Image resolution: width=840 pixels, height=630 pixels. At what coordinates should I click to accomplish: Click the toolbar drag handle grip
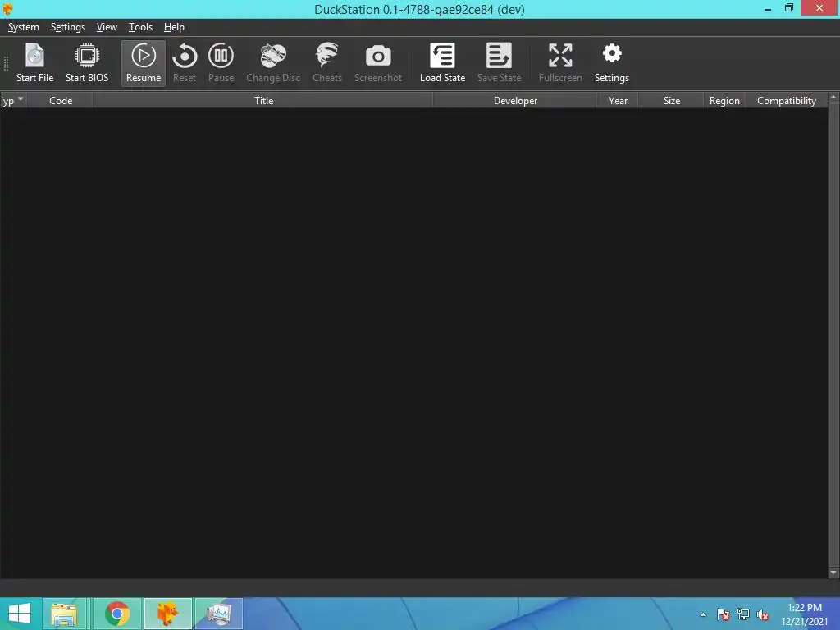point(7,63)
